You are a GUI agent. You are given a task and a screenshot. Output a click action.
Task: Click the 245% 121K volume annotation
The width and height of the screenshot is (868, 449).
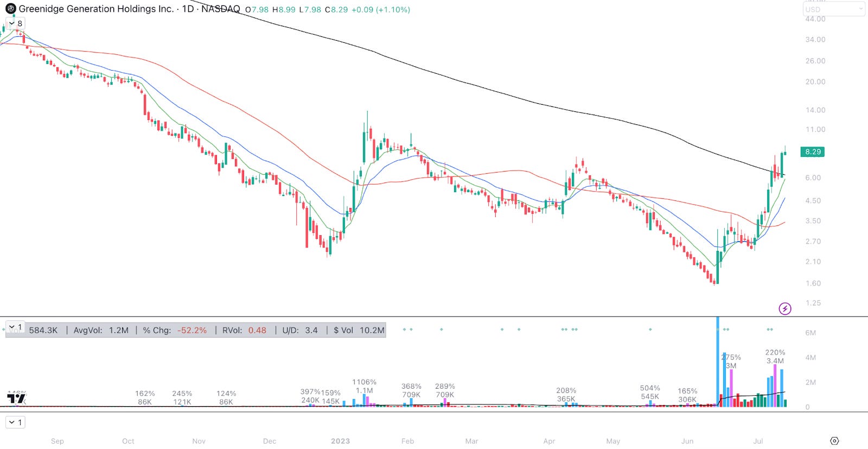click(x=182, y=398)
